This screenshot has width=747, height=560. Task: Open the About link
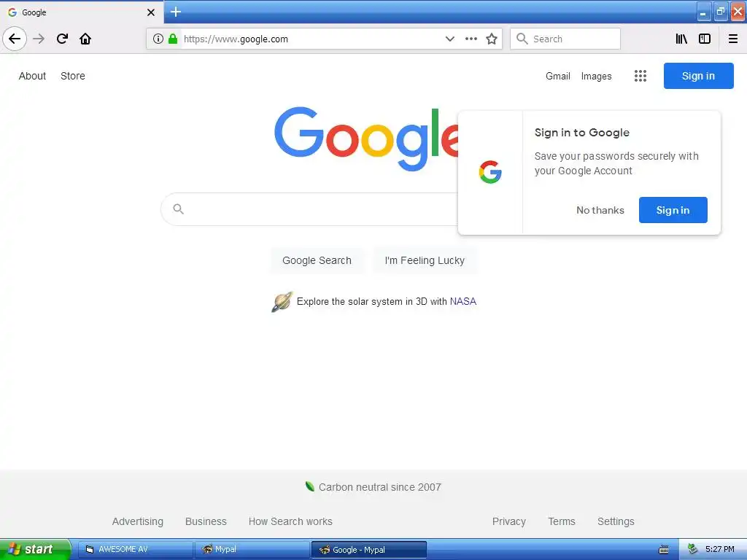(32, 76)
